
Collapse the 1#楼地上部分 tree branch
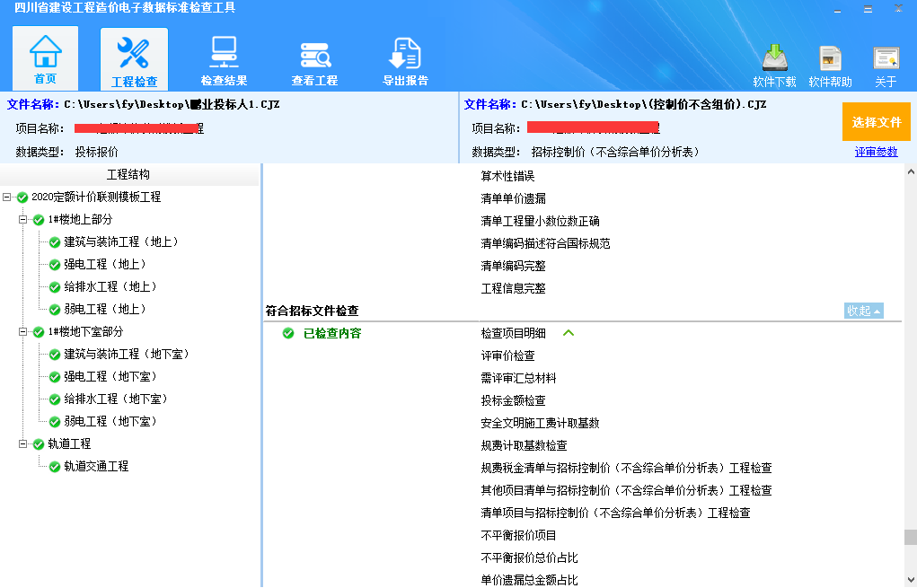22,219
